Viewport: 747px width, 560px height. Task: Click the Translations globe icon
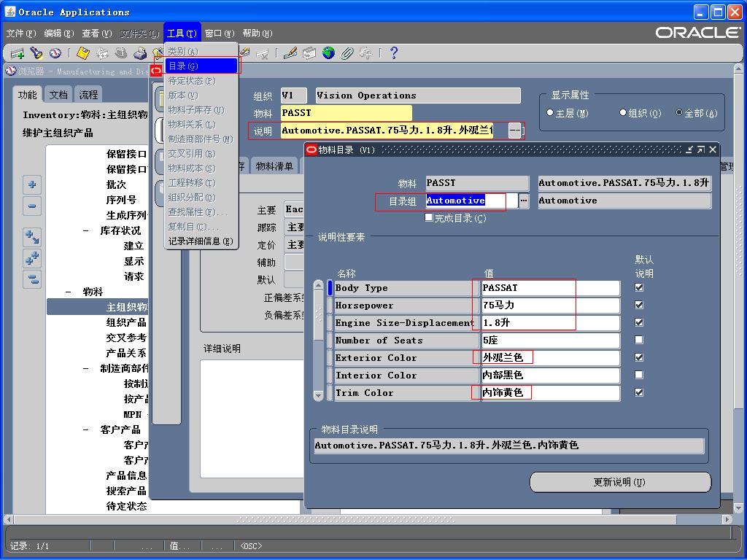pos(328,52)
